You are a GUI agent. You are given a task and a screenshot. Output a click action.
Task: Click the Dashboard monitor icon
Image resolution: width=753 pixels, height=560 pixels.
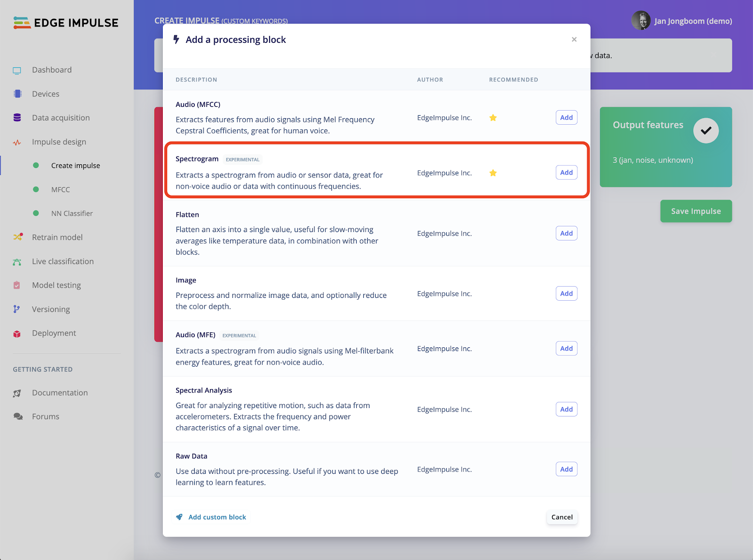(x=17, y=71)
